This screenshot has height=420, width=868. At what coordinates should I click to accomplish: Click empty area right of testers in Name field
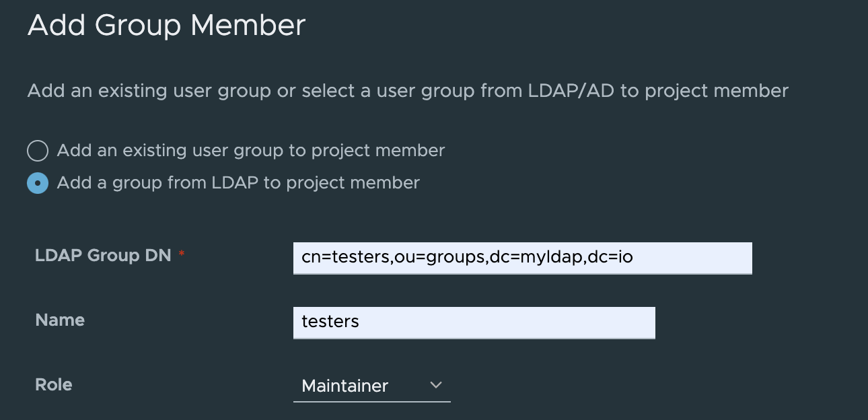pos(507,322)
